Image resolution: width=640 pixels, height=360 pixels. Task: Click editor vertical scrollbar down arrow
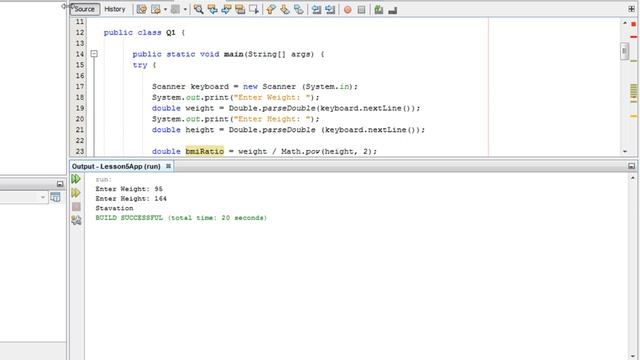coord(624,151)
